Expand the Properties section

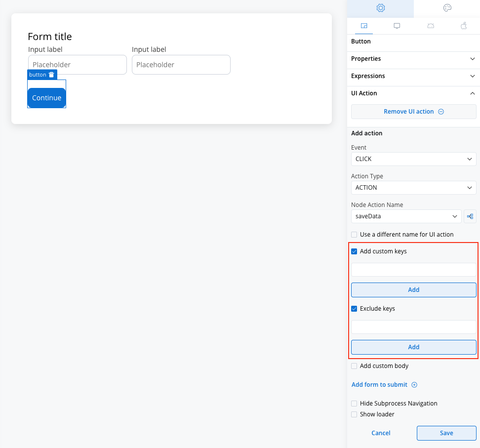pyautogui.click(x=413, y=59)
